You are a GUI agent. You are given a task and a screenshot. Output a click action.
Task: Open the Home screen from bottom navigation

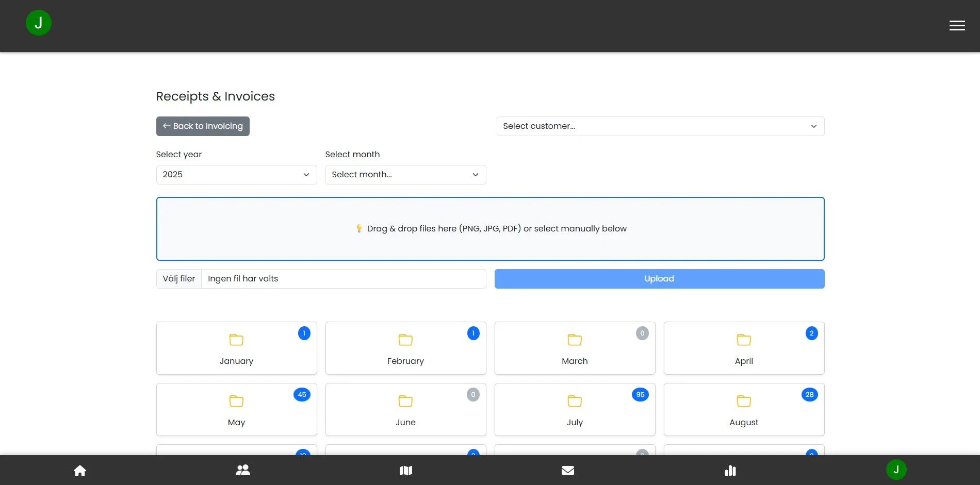(80, 470)
